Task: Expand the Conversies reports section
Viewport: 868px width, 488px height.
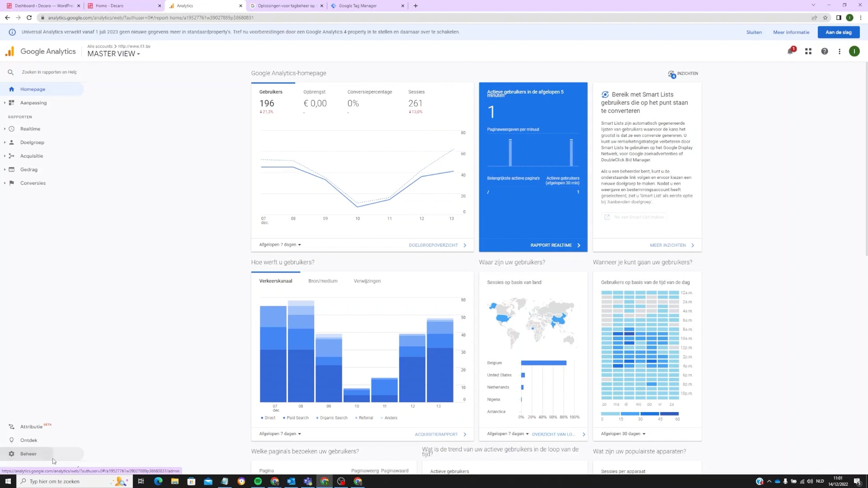Action: pyautogui.click(x=5, y=183)
